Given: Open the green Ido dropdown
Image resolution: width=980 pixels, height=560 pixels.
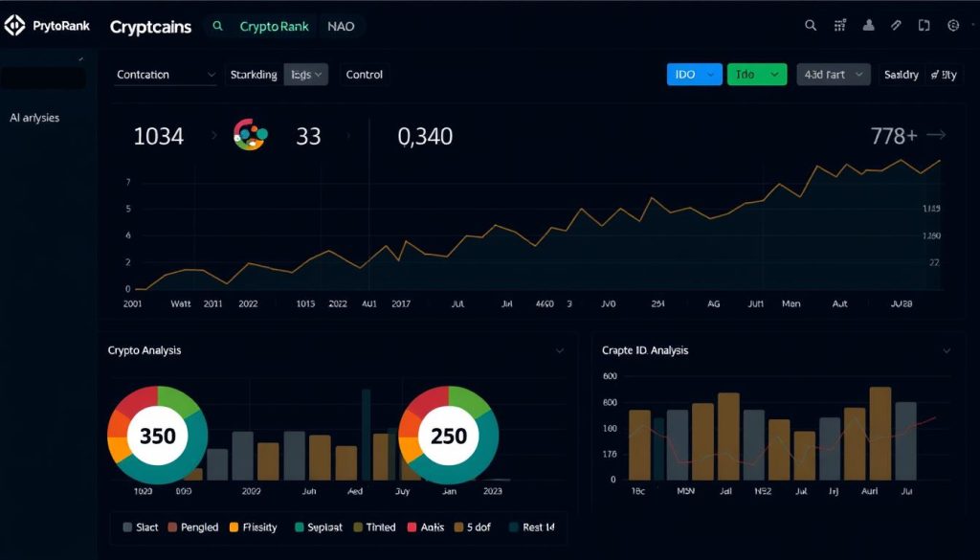Looking at the screenshot, I should click(x=757, y=75).
